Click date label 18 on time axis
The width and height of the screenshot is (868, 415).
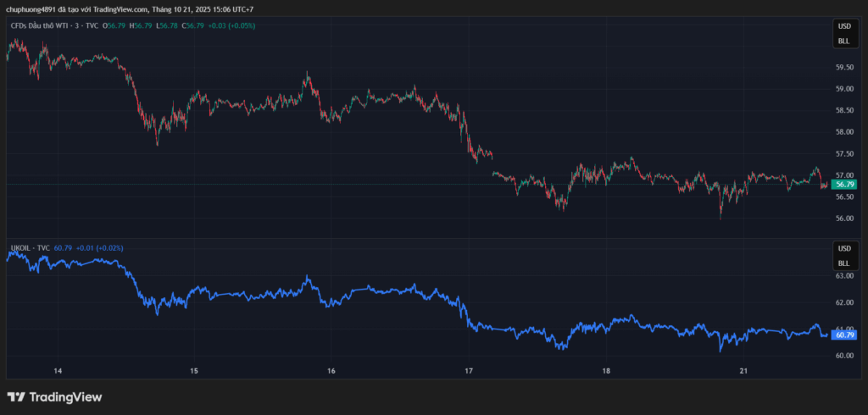click(606, 371)
